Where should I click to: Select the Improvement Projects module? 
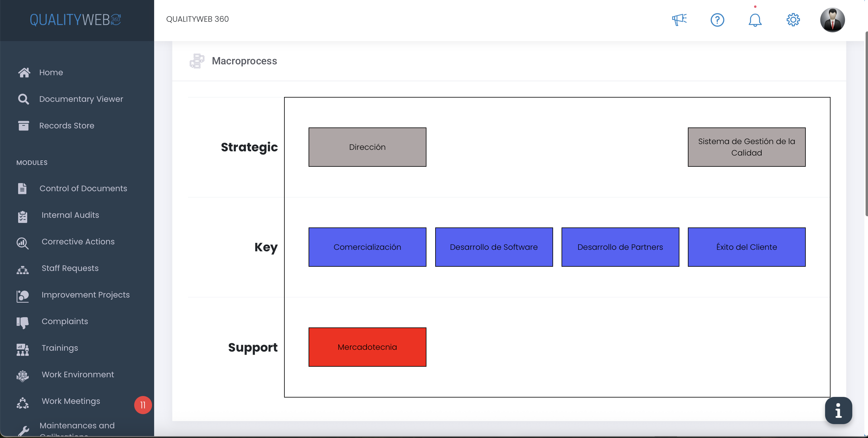(x=86, y=295)
